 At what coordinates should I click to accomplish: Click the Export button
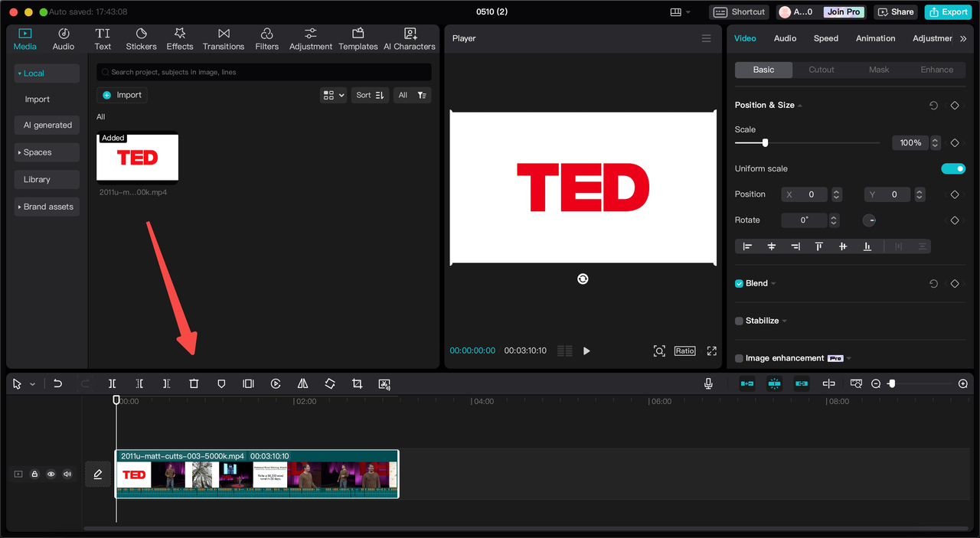coord(948,11)
